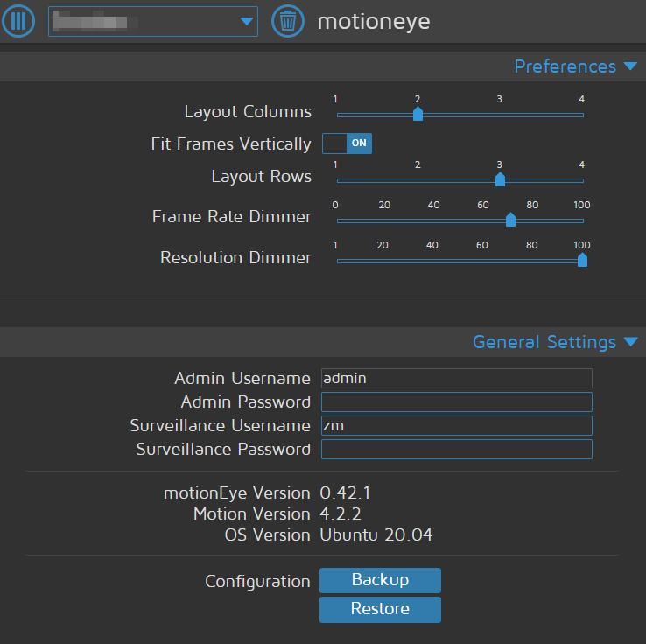Viewport: 646px width, 644px height.
Task: Click the Layout Columns label
Action: point(248,112)
